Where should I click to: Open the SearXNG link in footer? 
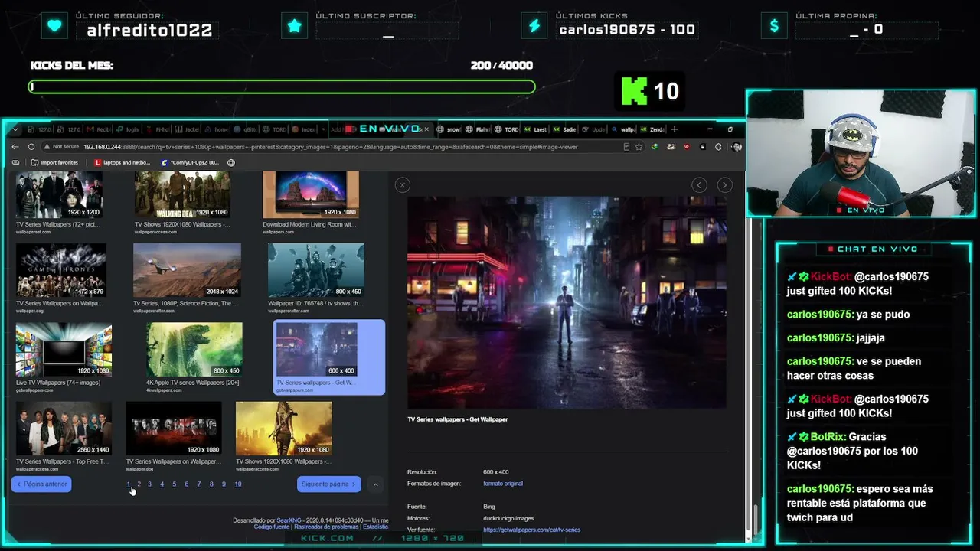coord(289,520)
